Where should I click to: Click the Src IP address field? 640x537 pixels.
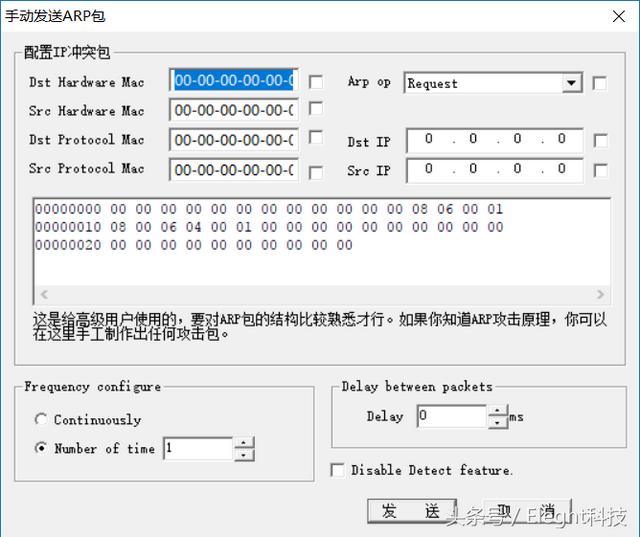495,170
